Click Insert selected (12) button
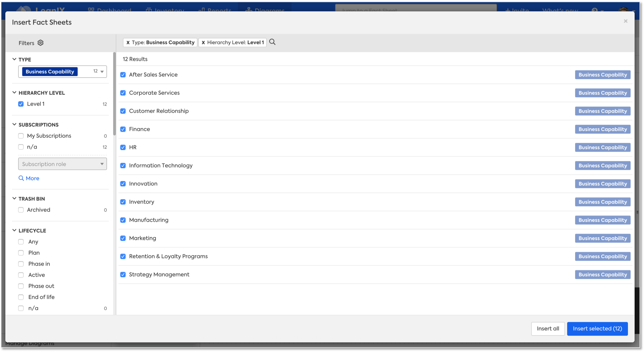 (597, 328)
